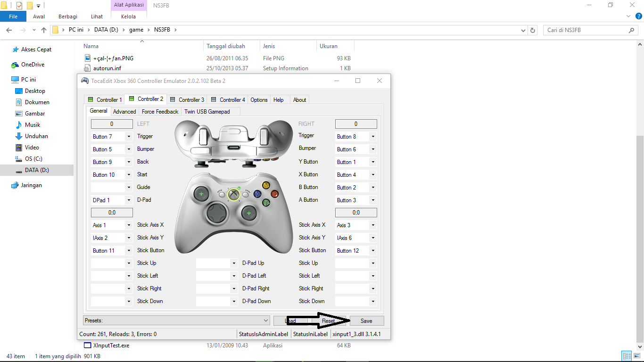644x362 pixels.
Task: Click the Save button
Action: (366, 321)
